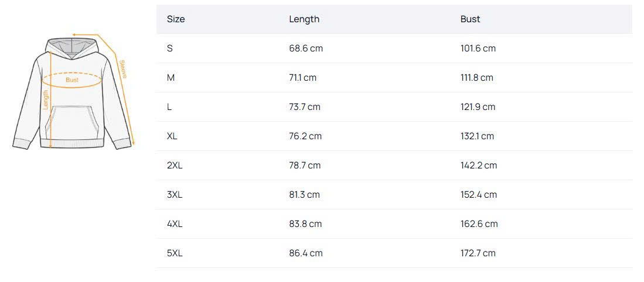
Task: Click the 68.6 cm length value
Action: (x=306, y=49)
